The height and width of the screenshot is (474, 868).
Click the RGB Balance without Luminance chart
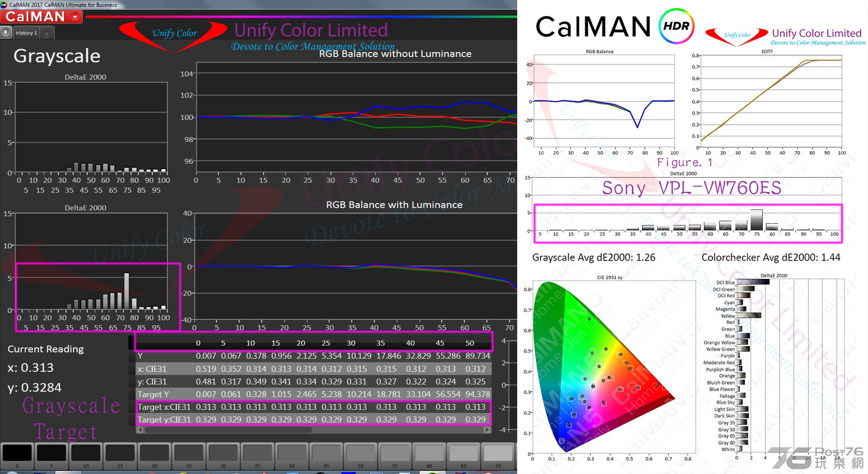[356, 117]
